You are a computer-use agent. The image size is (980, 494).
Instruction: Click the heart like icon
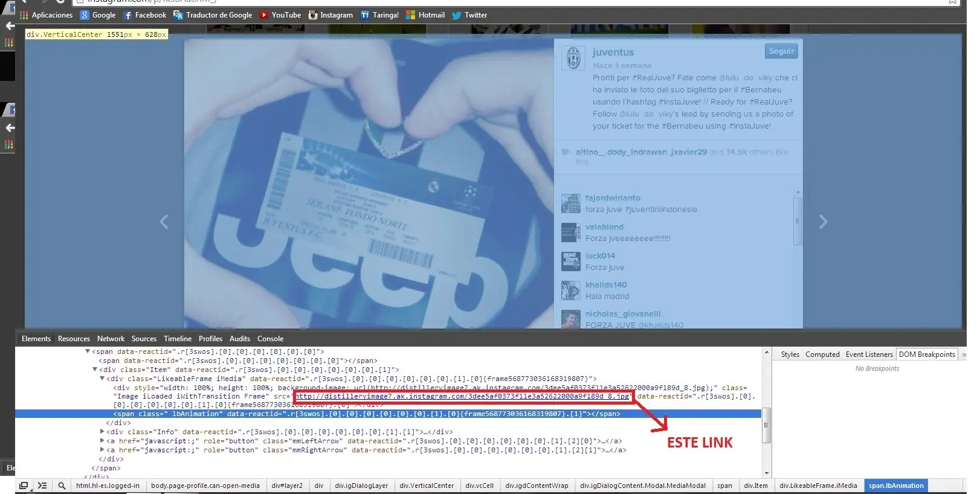(x=566, y=152)
